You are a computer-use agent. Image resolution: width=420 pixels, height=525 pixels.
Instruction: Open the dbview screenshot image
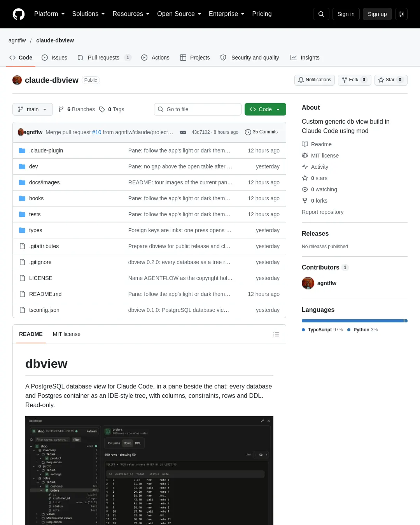(149, 471)
